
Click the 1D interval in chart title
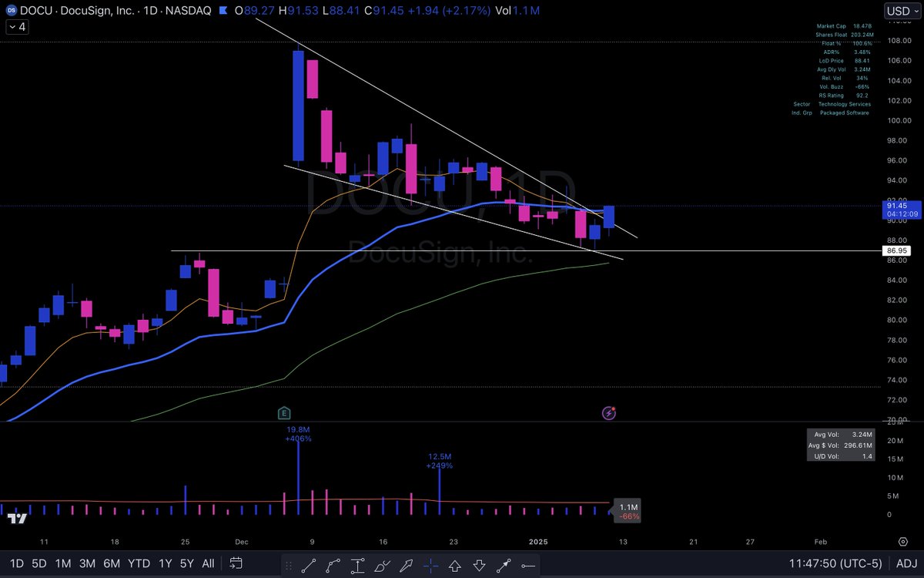[x=150, y=9]
